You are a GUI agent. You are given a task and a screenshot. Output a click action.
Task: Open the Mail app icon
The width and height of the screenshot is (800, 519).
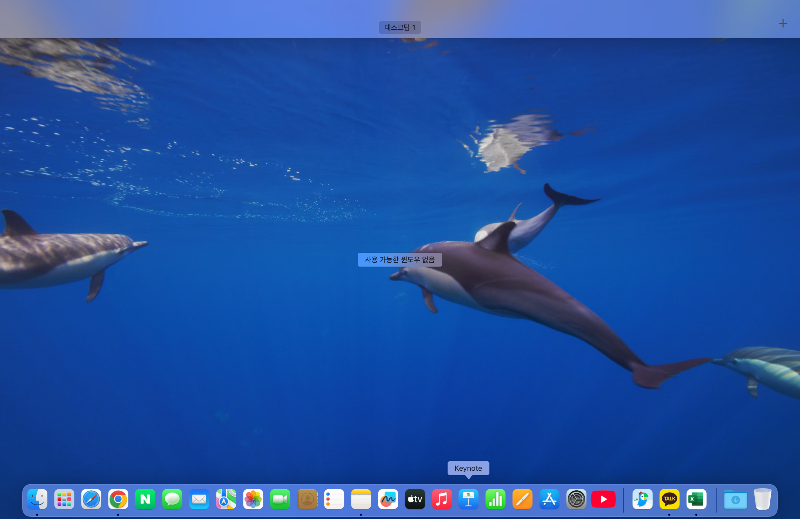(x=199, y=499)
